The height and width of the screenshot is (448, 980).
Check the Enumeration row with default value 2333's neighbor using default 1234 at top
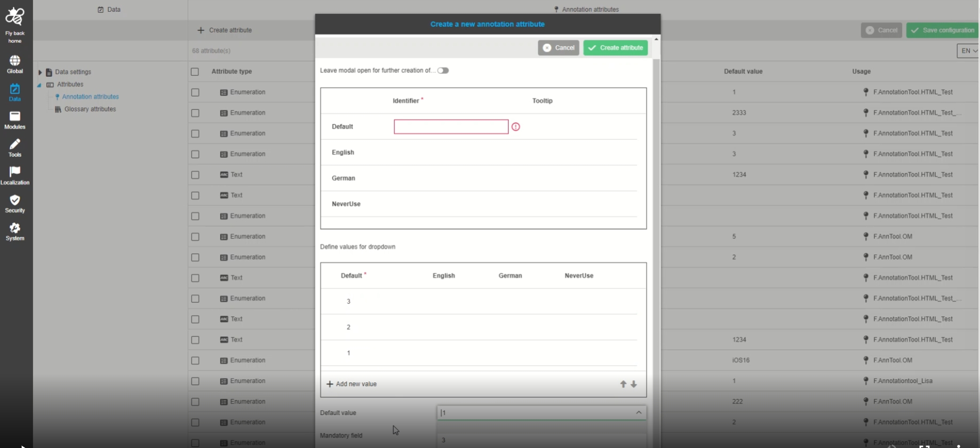pyautogui.click(x=195, y=175)
